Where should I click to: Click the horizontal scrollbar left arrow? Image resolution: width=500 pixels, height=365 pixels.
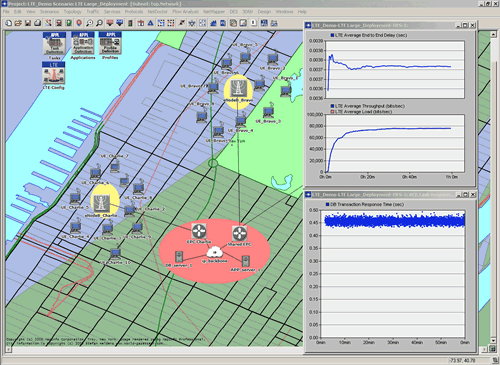[x=9, y=349]
